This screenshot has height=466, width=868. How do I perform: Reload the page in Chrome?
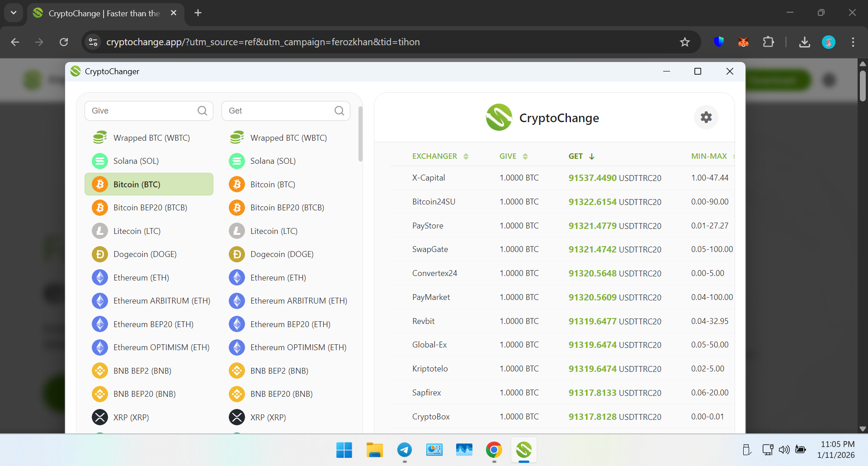pos(64,42)
